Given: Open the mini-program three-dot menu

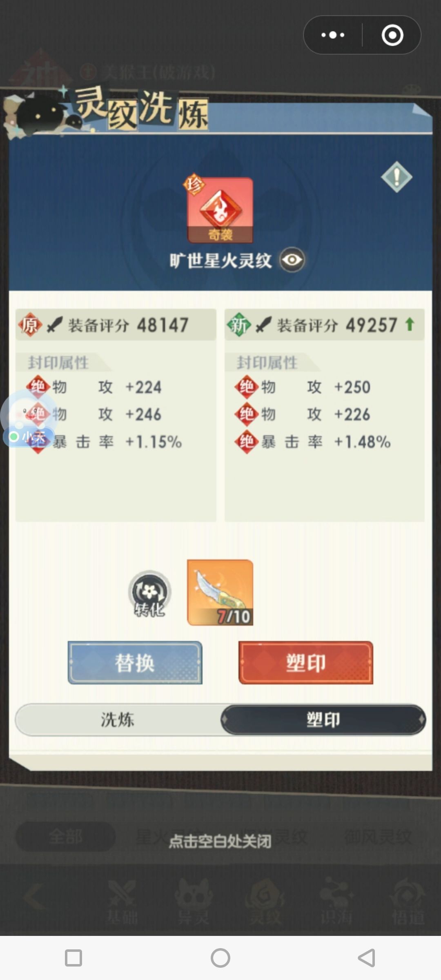Looking at the screenshot, I should click(x=333, y=35).
